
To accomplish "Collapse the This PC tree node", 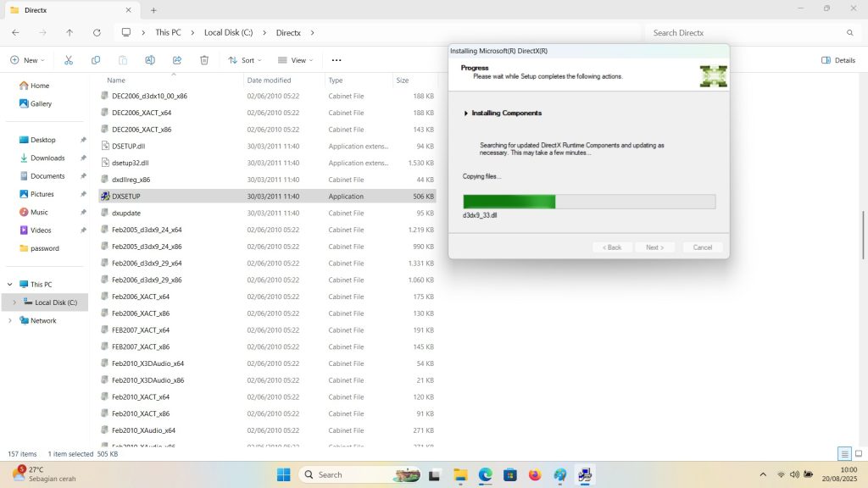I will point(10,285).
